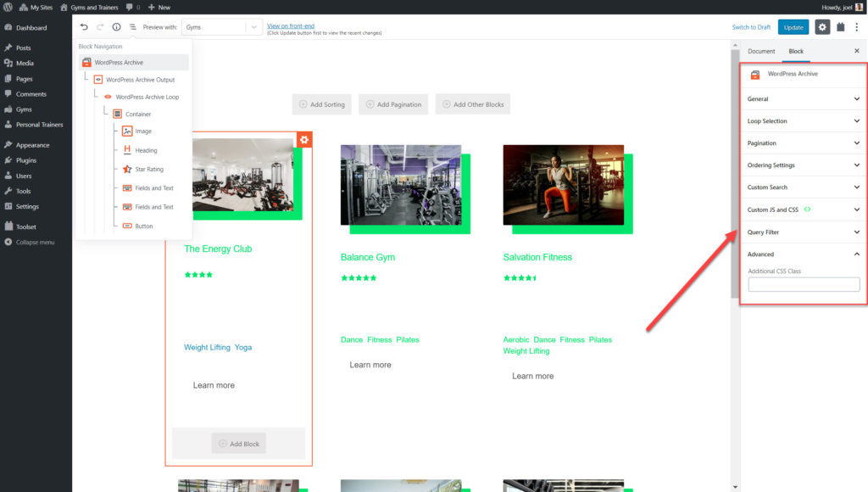Switch to the Document tab
This screenshot has height=492, width=868.
tap(761, 51)
